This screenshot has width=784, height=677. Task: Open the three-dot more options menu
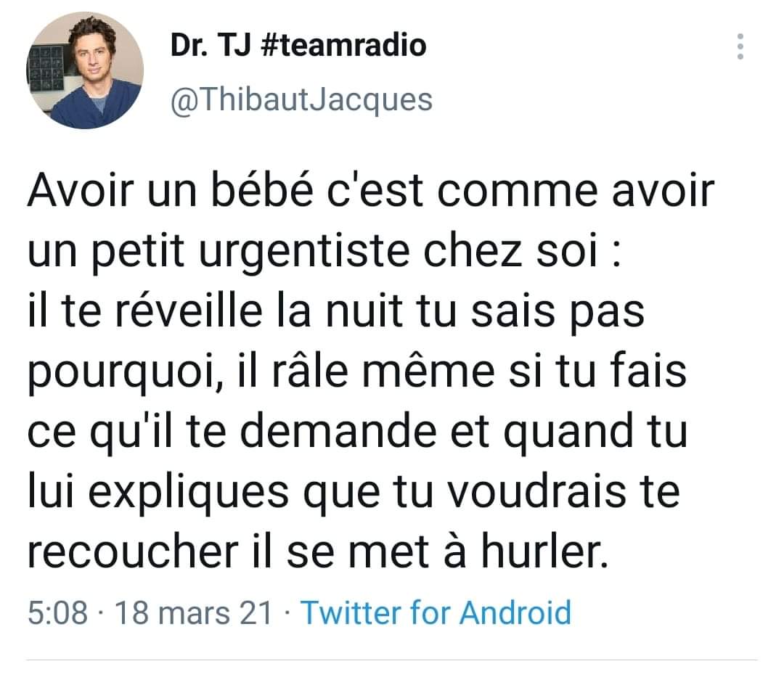click(740, 46)
